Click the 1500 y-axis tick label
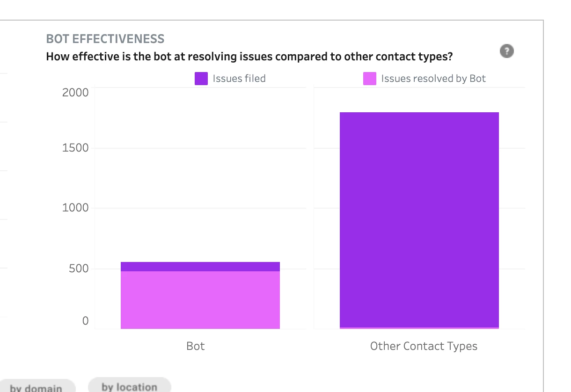Viewport: 571px width, 392px height. click(x=75, y=148)
